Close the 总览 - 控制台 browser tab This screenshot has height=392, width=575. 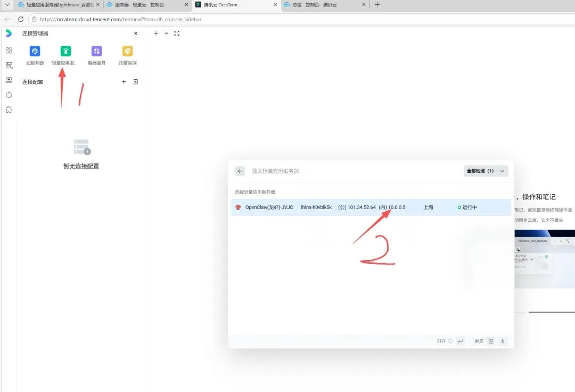point(364,5)
